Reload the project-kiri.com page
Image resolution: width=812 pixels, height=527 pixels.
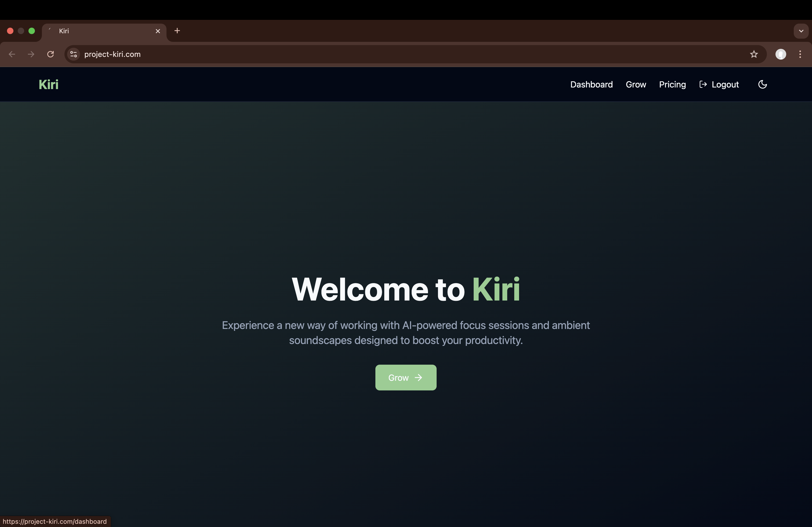(50, 54)
